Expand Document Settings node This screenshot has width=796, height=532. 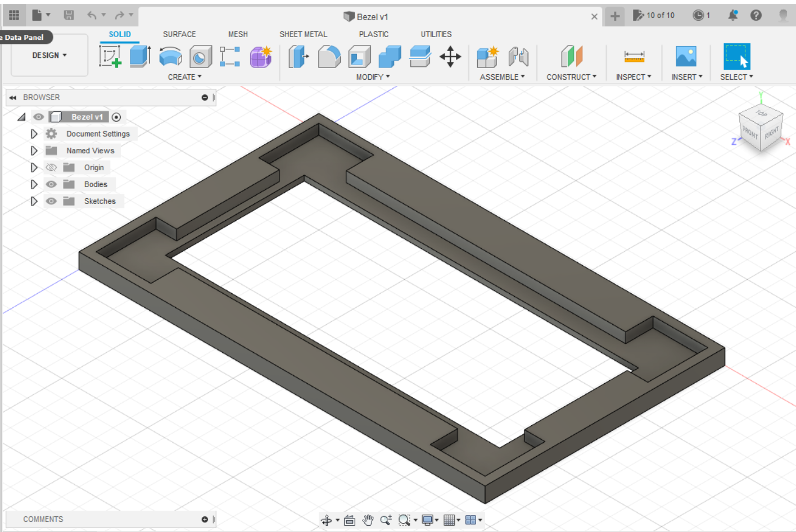(34, 134)
